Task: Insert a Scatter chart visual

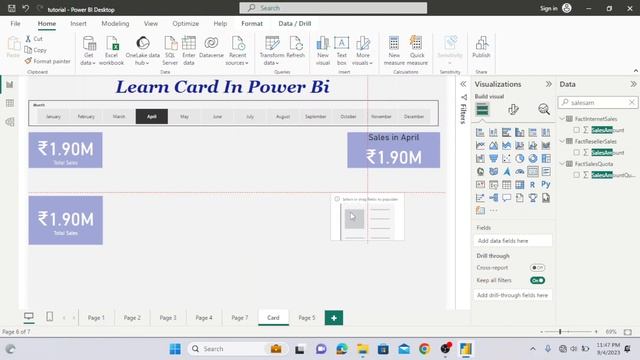Action: coord(507,158)
